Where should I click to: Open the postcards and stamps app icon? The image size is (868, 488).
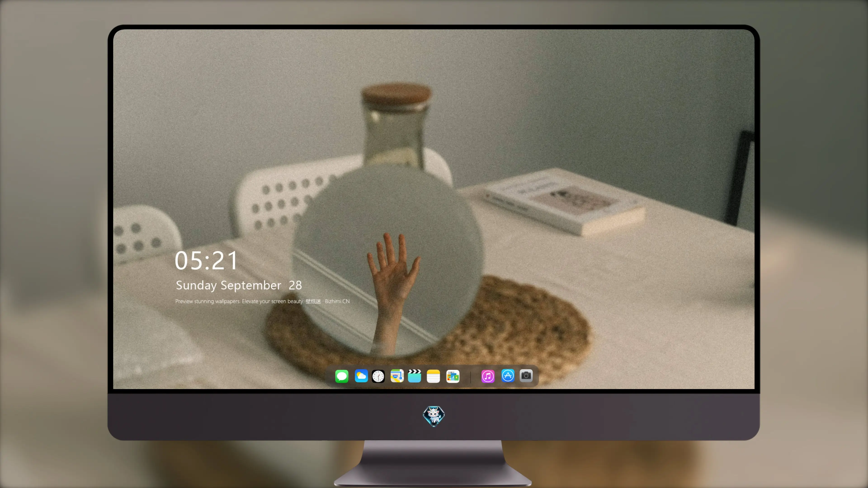(x=453, y=376)
